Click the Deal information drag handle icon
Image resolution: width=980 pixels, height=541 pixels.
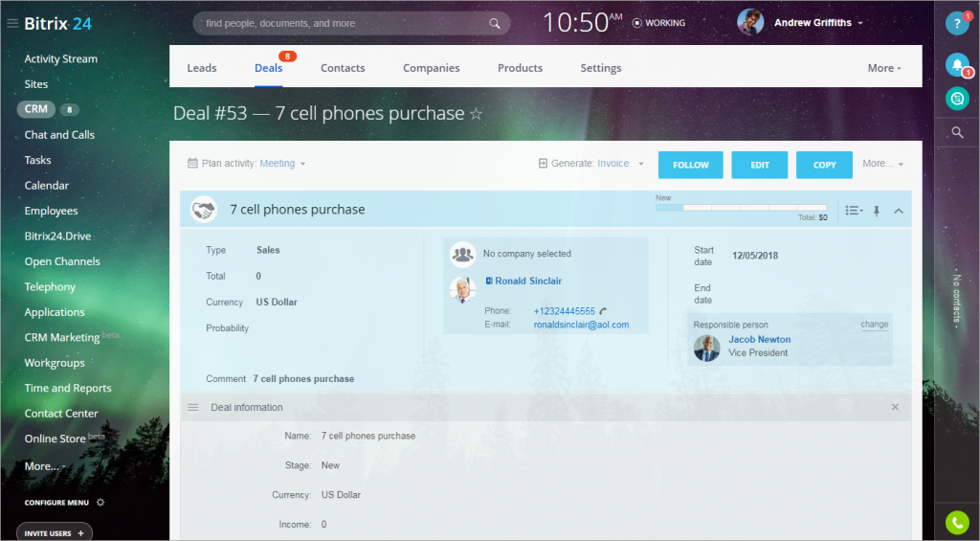point(193,407)
